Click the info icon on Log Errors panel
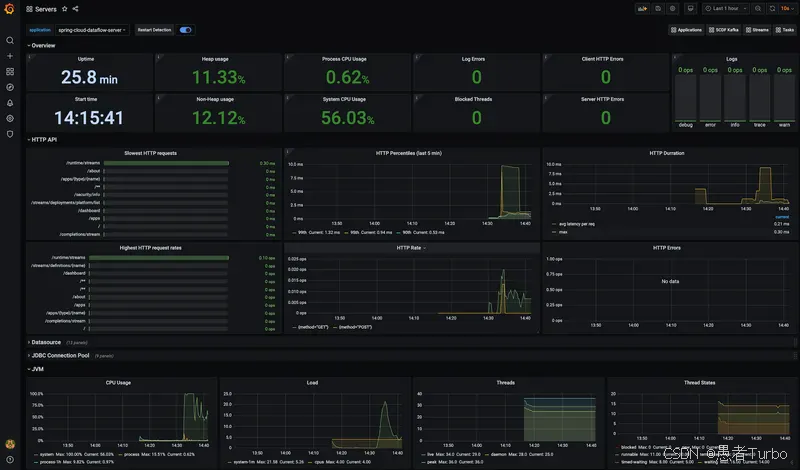This screenshot has height=470, width=800. point(416,57)
